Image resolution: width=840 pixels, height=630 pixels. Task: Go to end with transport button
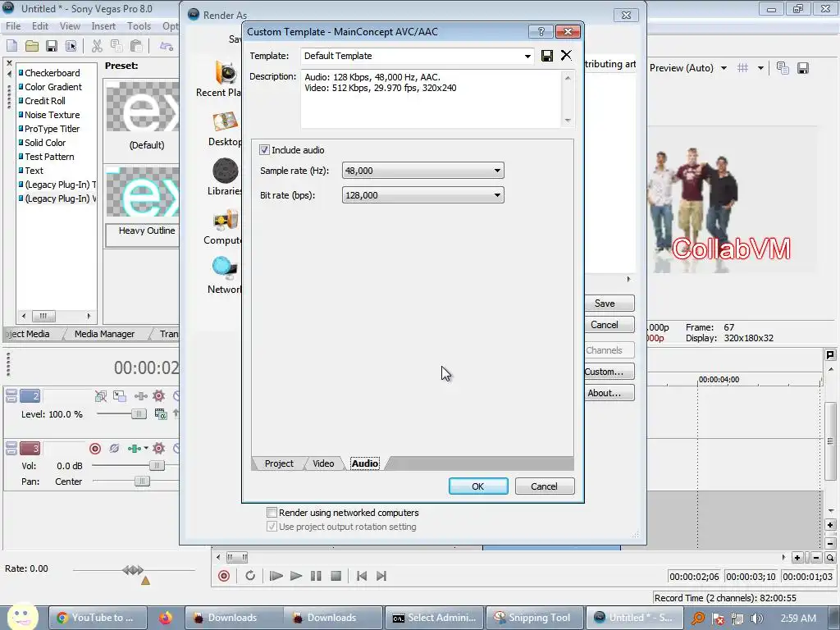tap(381, 576)
